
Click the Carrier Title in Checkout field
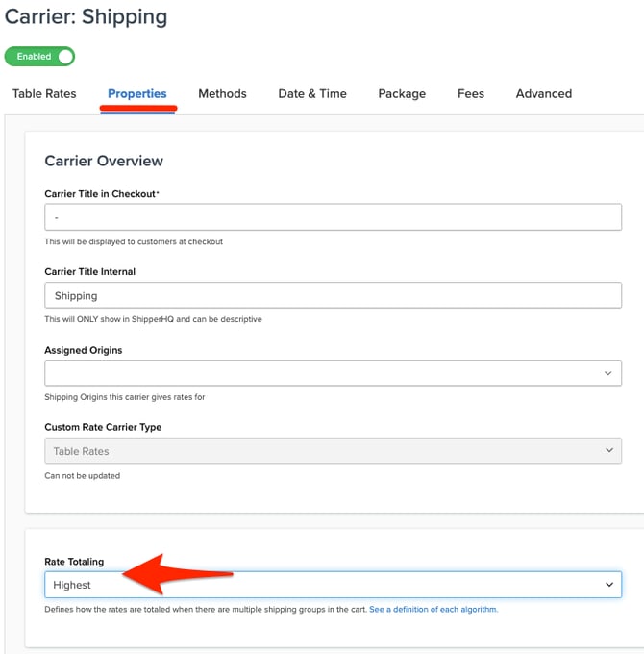pyautogui.click(x=333, y=217)
